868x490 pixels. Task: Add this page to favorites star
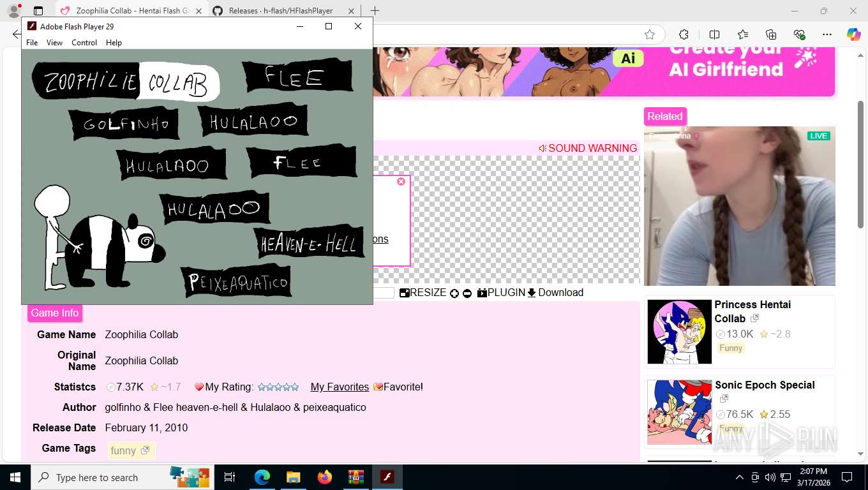[x=650, y=34]
